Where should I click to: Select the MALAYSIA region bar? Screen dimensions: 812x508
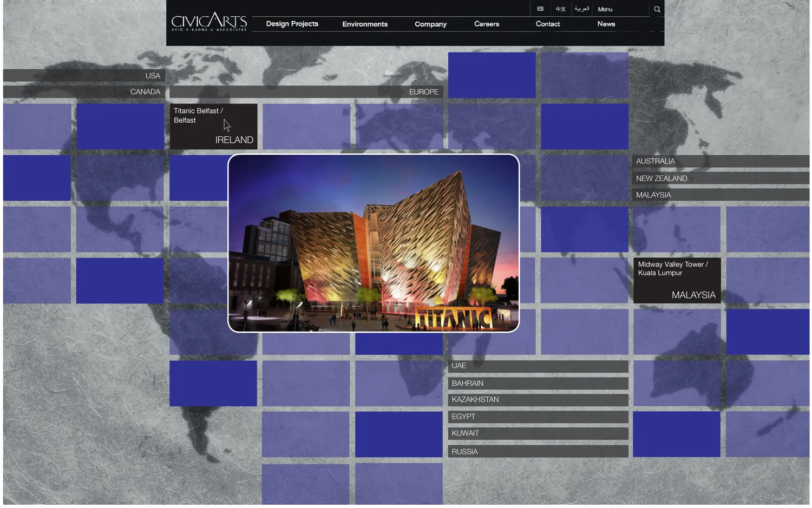(x=721, y=195)
